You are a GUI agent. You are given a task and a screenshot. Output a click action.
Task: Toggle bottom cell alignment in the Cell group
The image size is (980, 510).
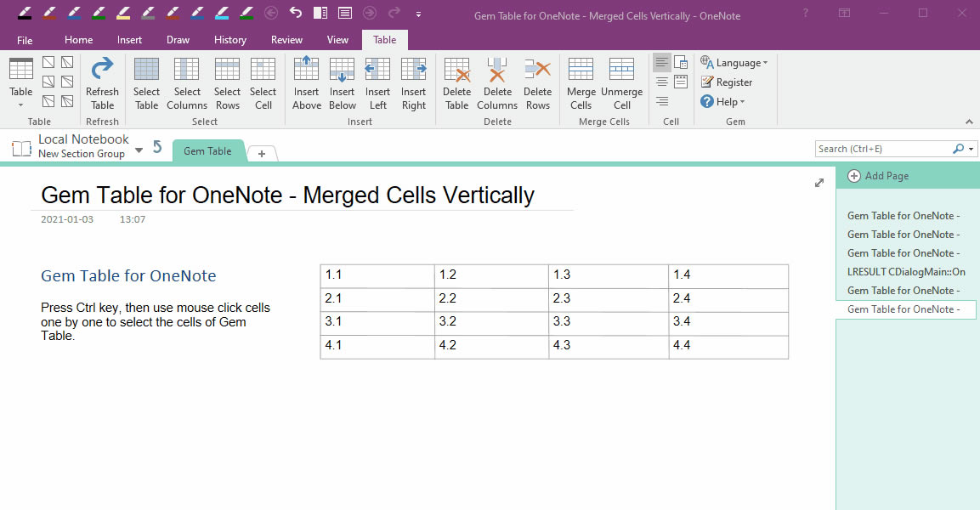click(x=661, y=99)
